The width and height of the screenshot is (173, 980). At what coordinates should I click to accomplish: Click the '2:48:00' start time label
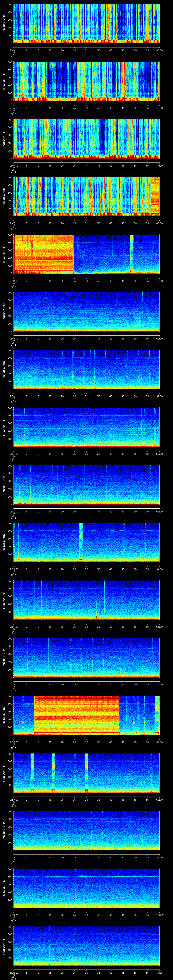(x=14, y=281)
